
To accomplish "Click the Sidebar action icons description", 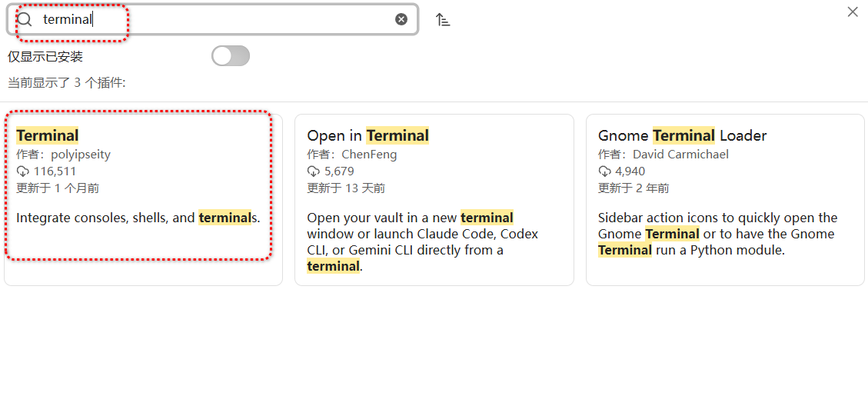I will [717, 234].
